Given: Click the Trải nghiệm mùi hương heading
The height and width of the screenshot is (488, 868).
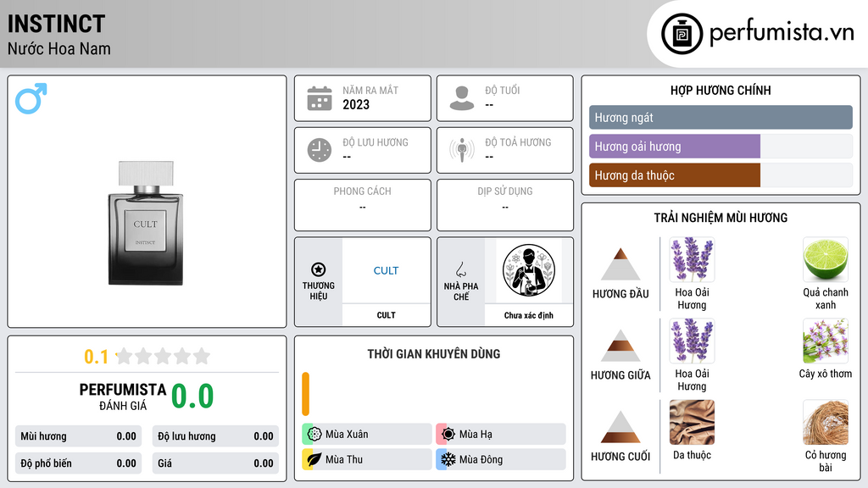Looking at the screenshot, I should tap(721, 218).
